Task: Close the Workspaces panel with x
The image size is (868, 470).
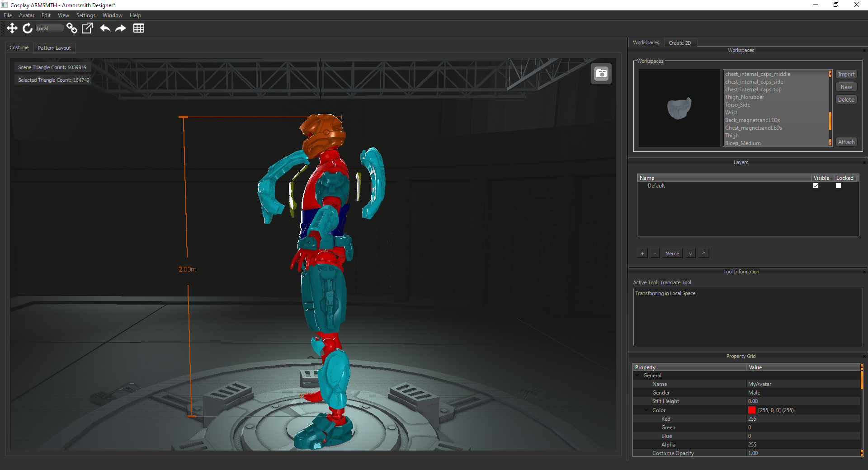Action: (864, 51)
